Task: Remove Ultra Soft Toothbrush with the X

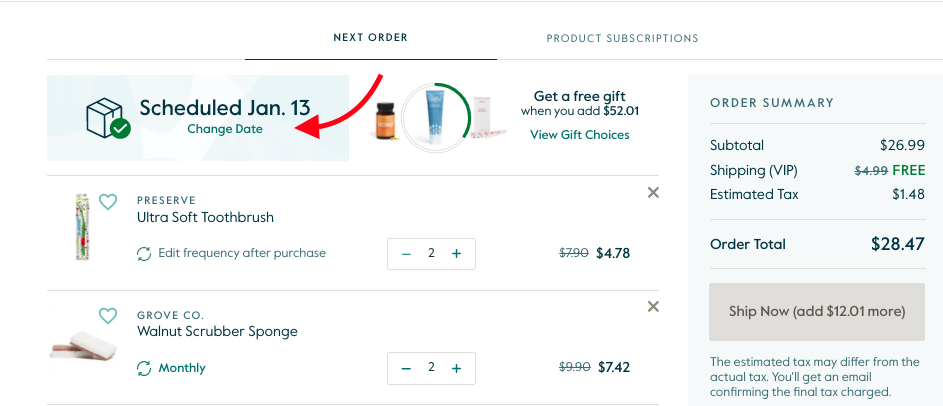Action: point(653,192)
